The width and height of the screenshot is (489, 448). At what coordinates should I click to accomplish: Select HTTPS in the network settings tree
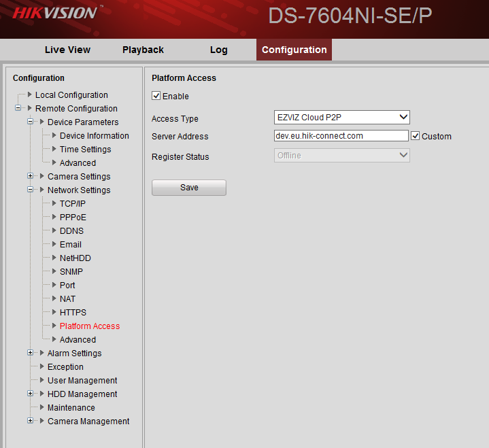[73, 312]
